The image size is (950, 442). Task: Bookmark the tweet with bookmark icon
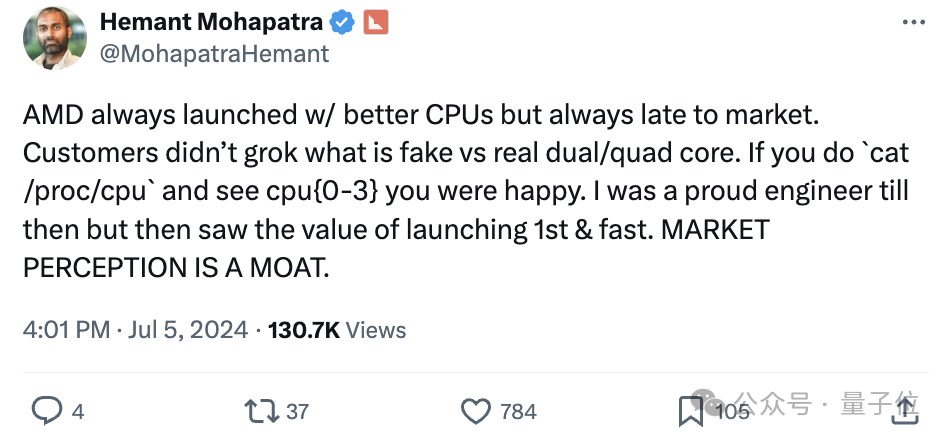[x=690, y=410]
